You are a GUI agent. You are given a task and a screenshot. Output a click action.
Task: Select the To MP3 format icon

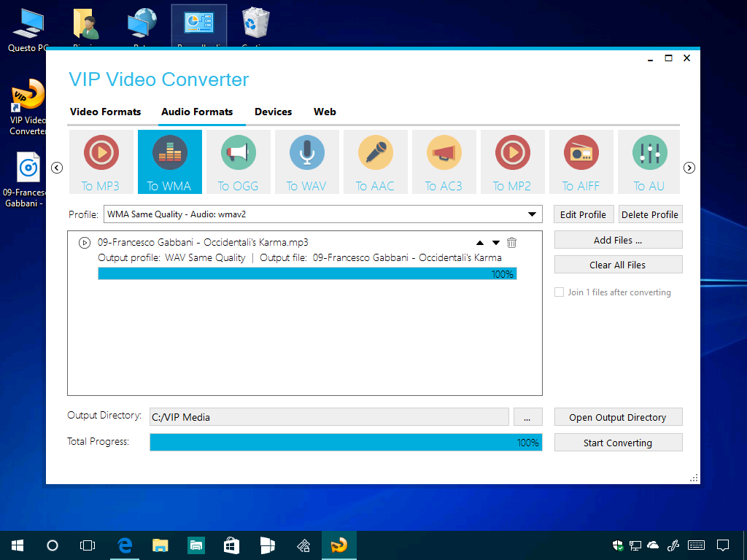[x=101, y=161]
